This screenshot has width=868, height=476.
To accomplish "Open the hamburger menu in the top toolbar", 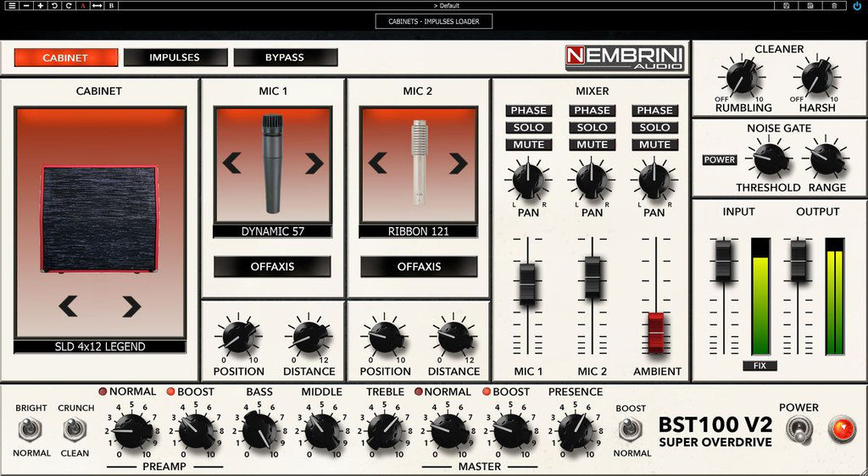I will (x=12, y=6).
